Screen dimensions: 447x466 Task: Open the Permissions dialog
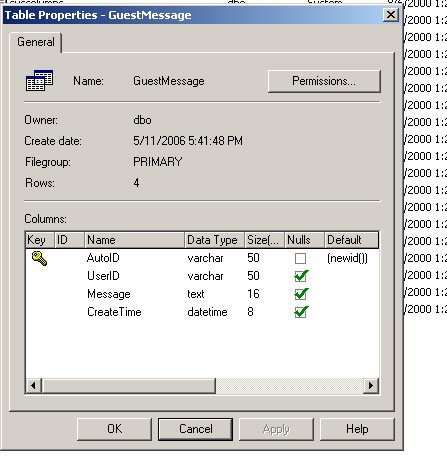[324, 81]
